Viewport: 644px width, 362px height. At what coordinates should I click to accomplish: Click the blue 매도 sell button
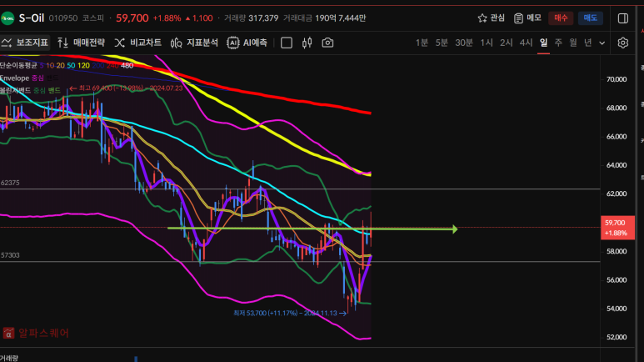click(590, 18)
